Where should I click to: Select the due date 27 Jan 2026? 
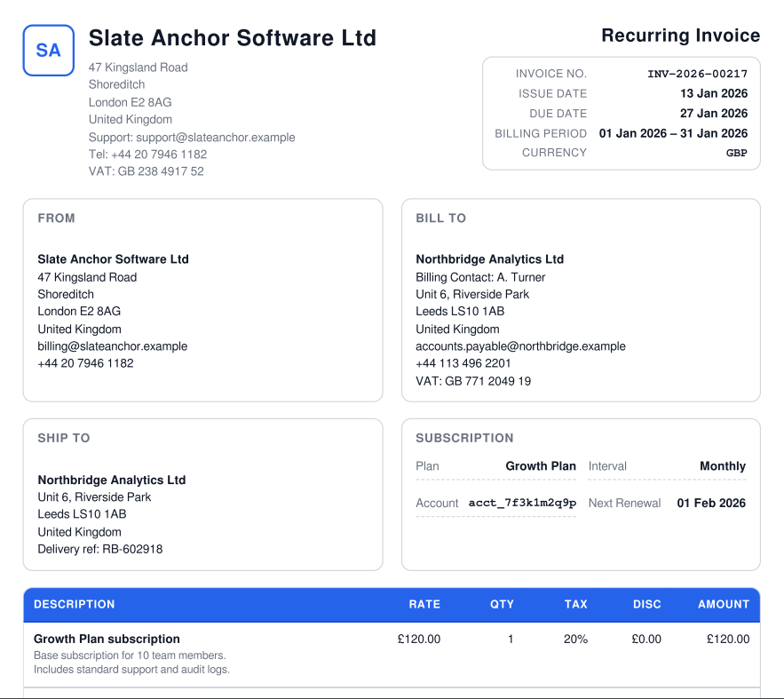(714, 114)
